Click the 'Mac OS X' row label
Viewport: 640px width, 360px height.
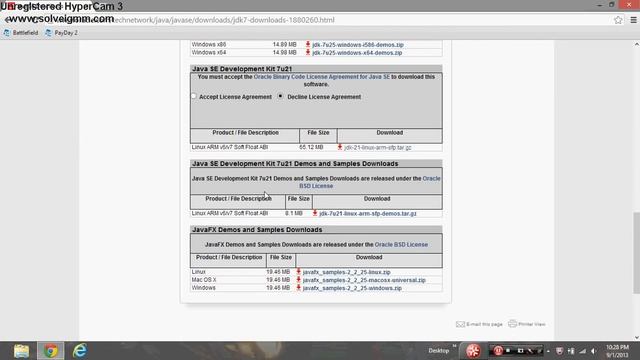click(204, 280)
